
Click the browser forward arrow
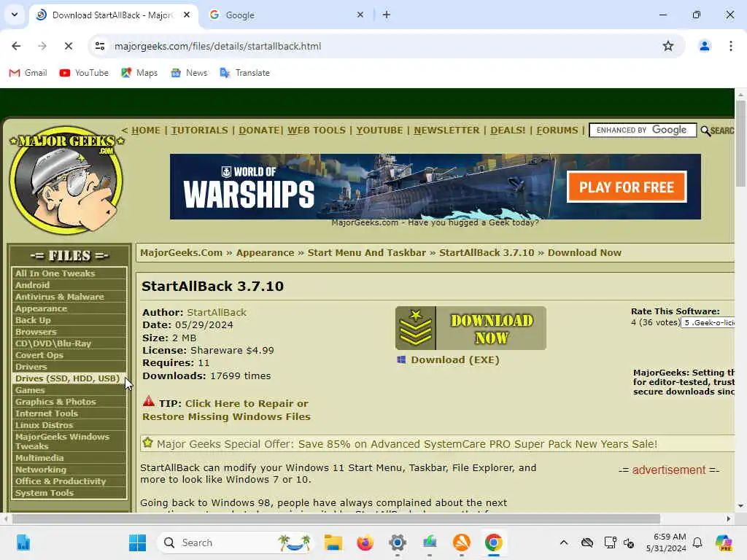coord(42,46)
